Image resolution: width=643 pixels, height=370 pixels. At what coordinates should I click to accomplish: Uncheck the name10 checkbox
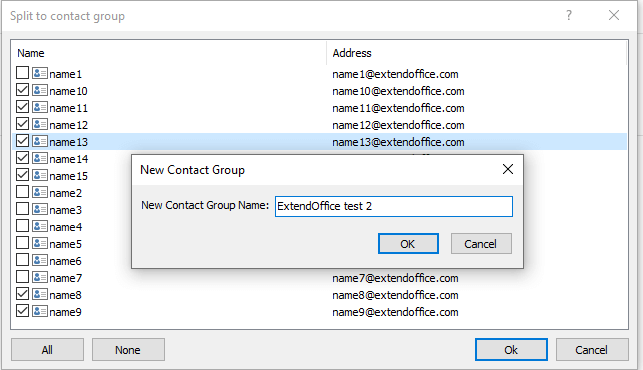(x=22, y=90)
